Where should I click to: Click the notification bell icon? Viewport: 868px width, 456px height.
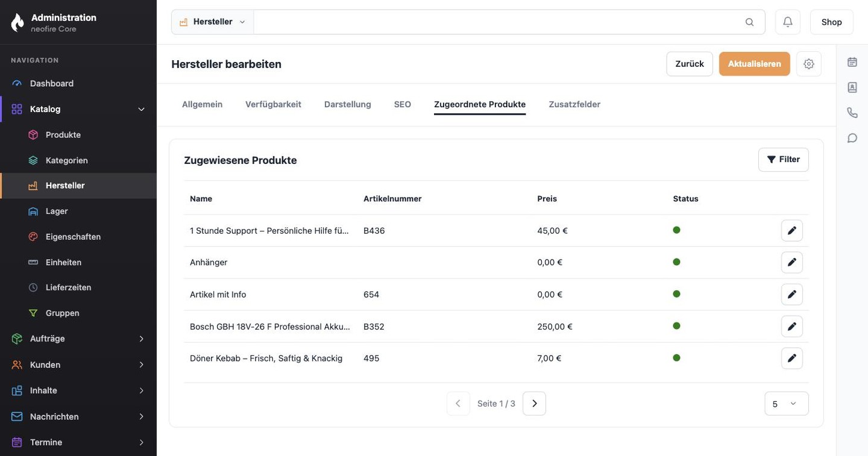click(x=787, y=22)
